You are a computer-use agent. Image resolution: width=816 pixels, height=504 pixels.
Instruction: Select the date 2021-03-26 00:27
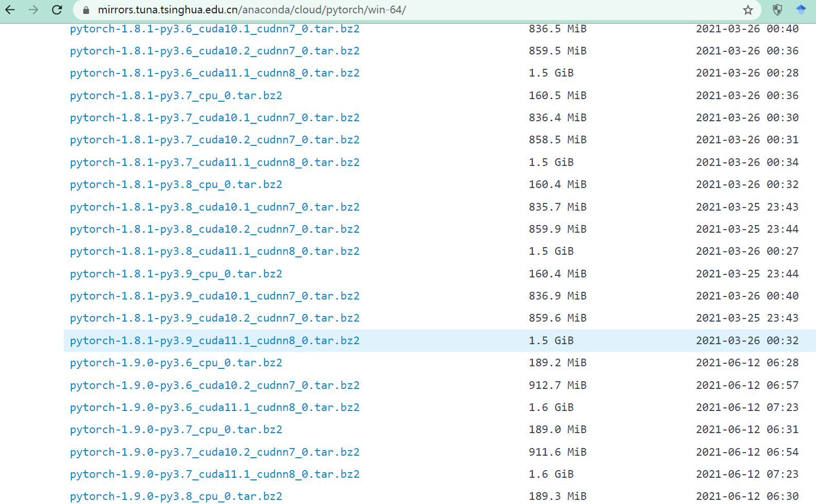[747, 252]
